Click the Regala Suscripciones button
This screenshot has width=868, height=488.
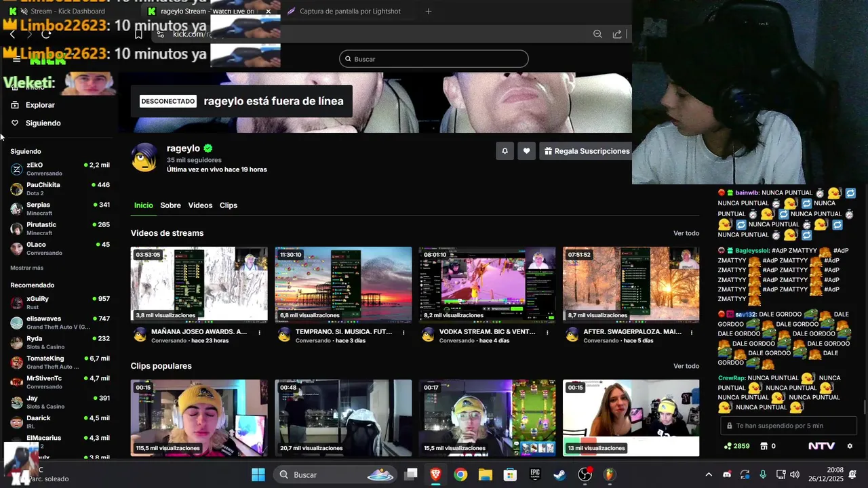pyautogui.click(x=587, y=151)
